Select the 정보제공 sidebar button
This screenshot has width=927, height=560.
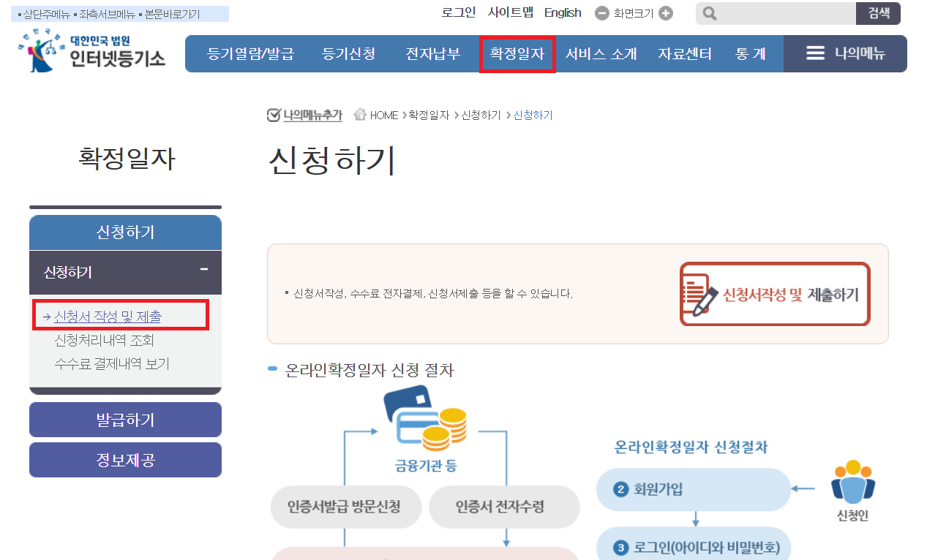coord(125,460)
